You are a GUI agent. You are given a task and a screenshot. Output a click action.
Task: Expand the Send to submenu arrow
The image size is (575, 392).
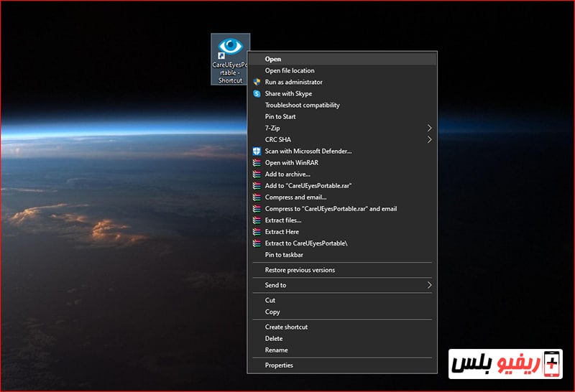click(429, 285)
